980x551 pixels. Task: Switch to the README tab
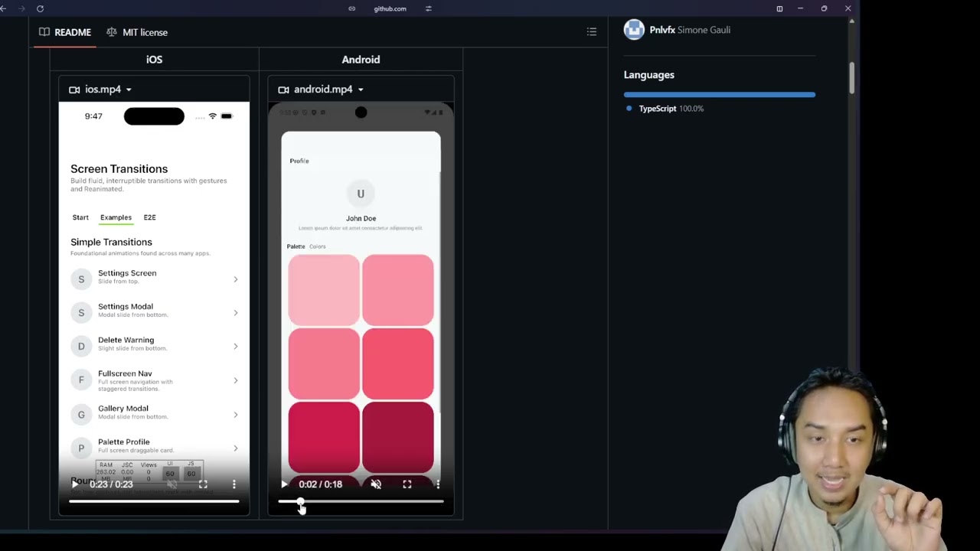pos(65,32)
